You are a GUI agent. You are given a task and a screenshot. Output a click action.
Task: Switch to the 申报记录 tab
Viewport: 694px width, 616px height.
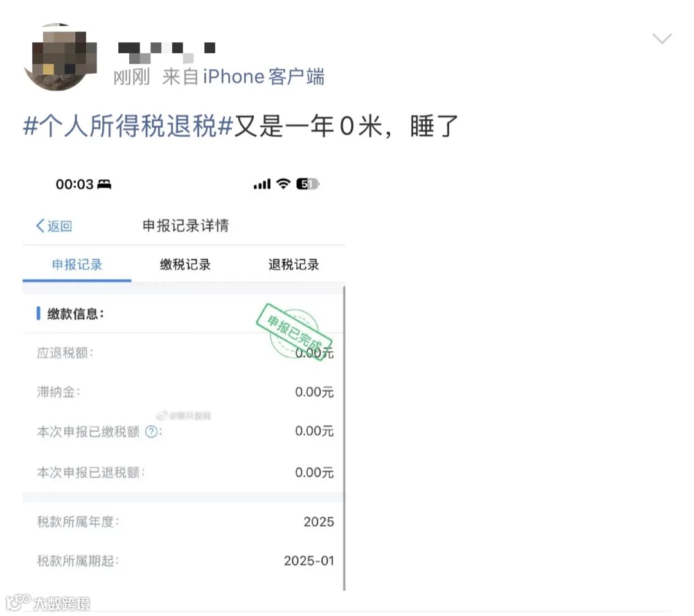pos(77,265)
